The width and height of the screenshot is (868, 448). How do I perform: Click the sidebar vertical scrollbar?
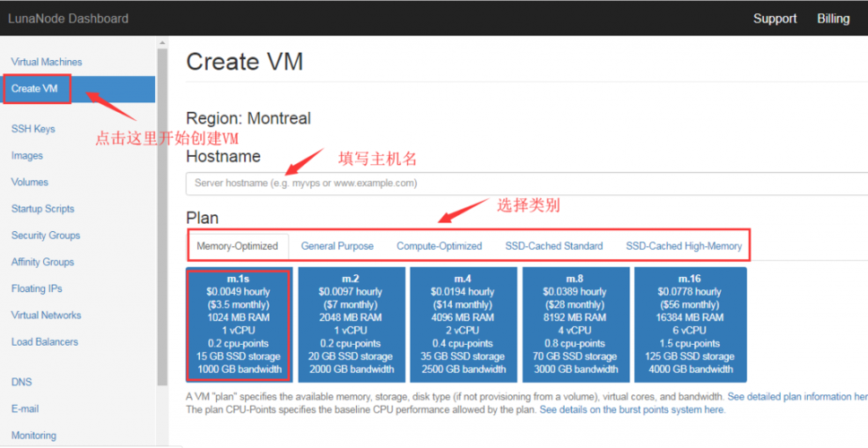coord(162,217)
